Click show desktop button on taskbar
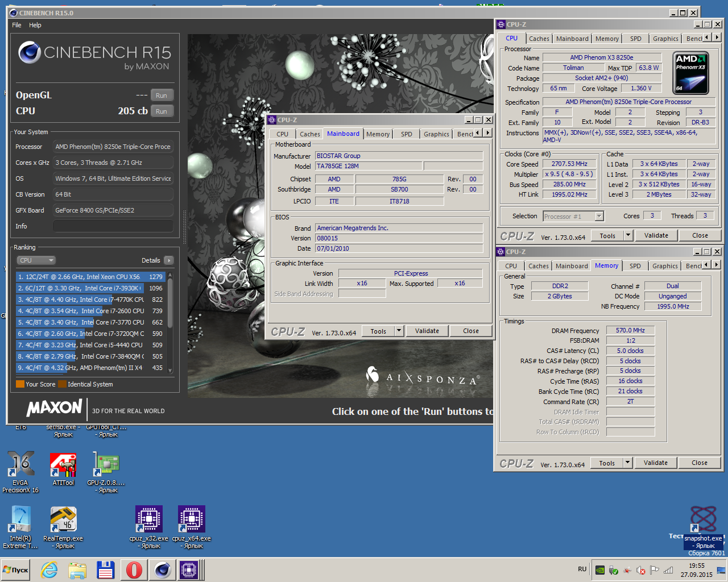The height and width of the screenshot is (582, 728). tap(722, 570)
